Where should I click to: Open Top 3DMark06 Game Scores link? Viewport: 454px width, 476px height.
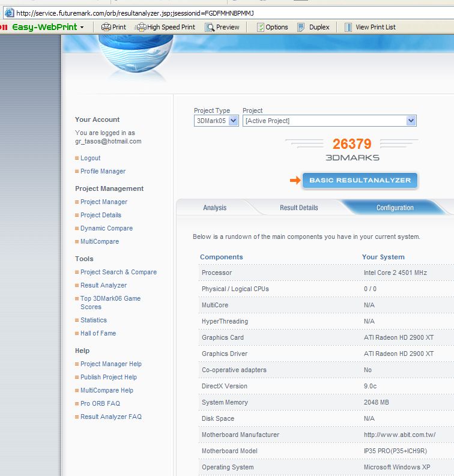tap(110, 303)
